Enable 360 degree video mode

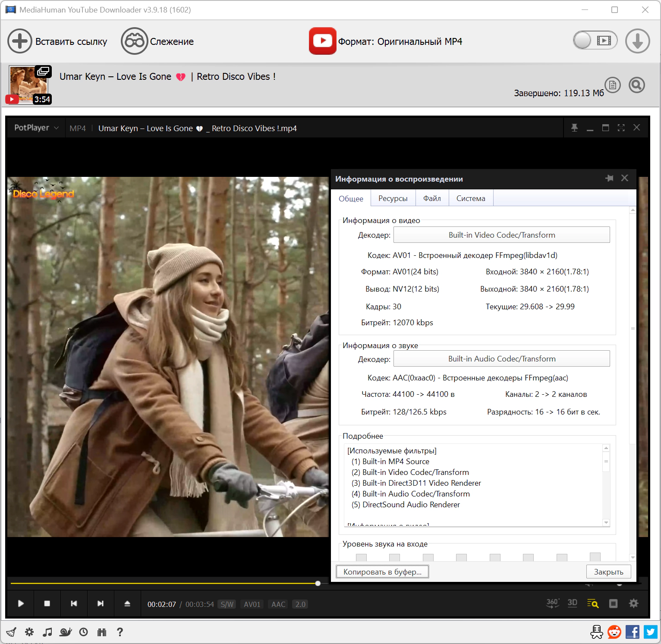552,603
